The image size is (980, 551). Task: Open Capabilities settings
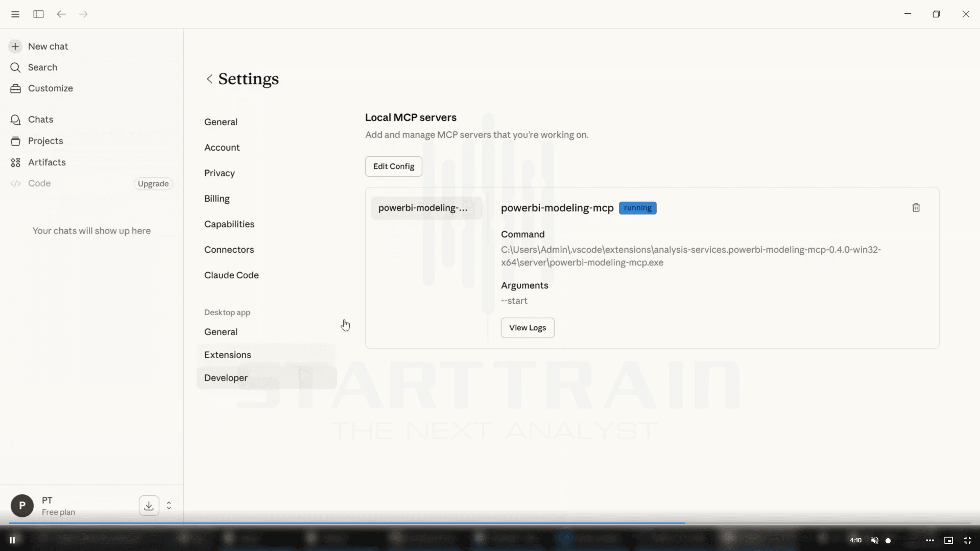(x=229, y=224)
